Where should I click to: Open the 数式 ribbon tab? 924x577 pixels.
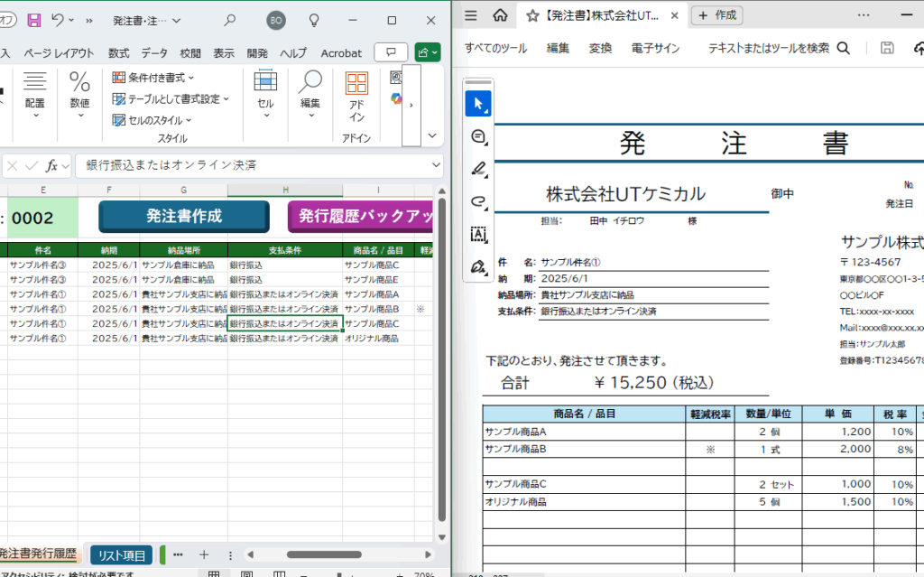[x=118, y=53]
